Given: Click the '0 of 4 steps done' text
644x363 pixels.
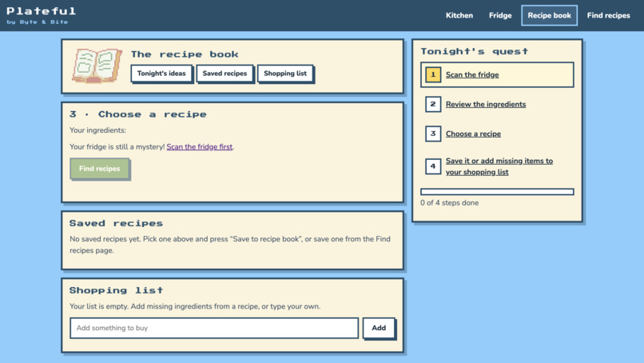Looking at the screenshot, I should [449, 202].
